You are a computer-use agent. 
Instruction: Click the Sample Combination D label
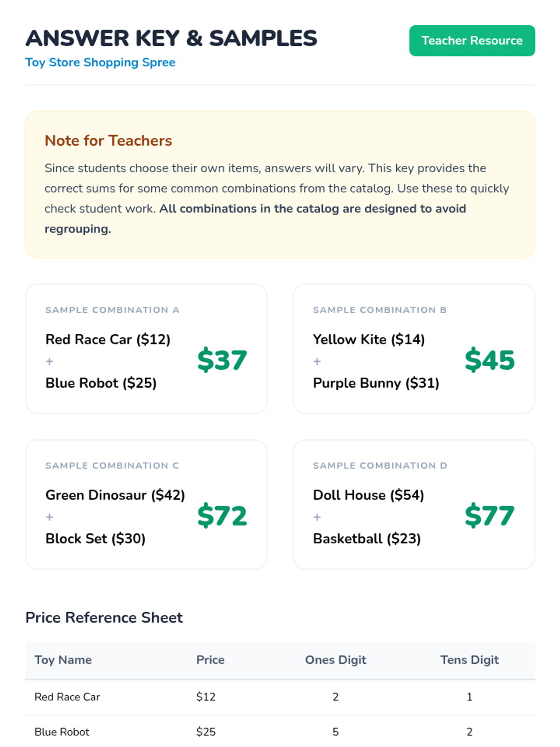coord(380,465)
